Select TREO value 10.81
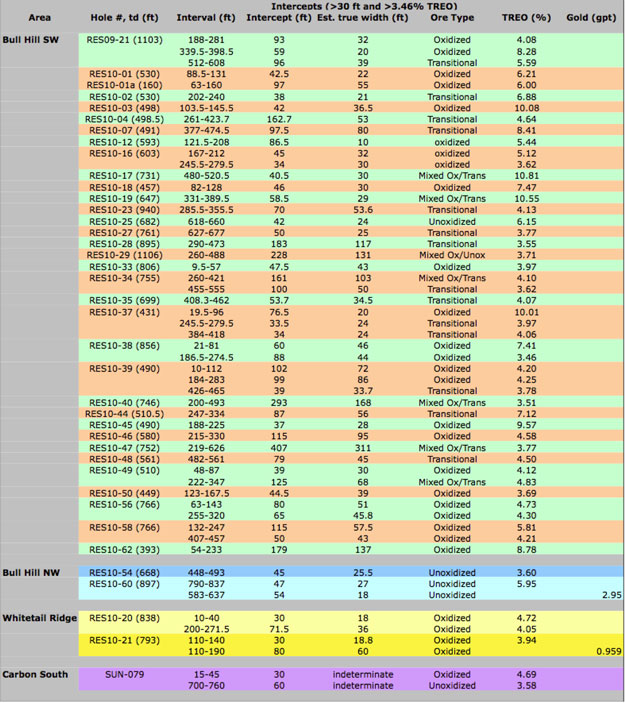Viewport: 625px width, 703px height. coord(526,176)
